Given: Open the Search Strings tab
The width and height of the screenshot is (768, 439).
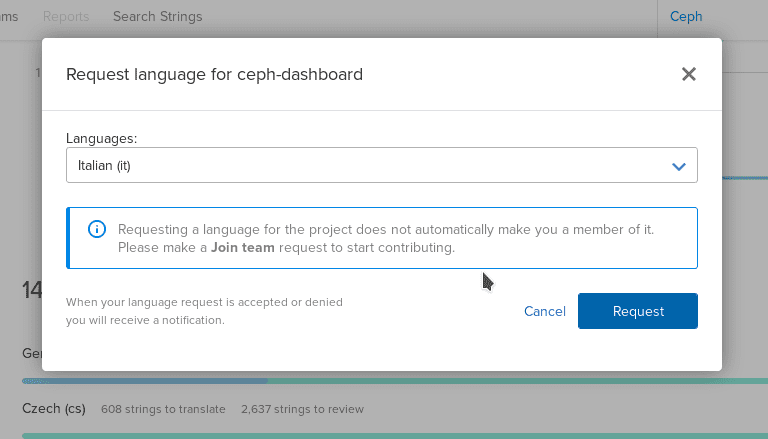Looking at the screenshot, I should pyautogui.click(x=157, y=16).
